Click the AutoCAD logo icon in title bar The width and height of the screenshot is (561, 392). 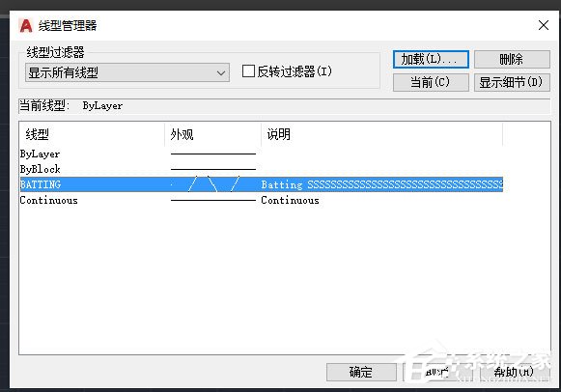(x=26, y=26)
